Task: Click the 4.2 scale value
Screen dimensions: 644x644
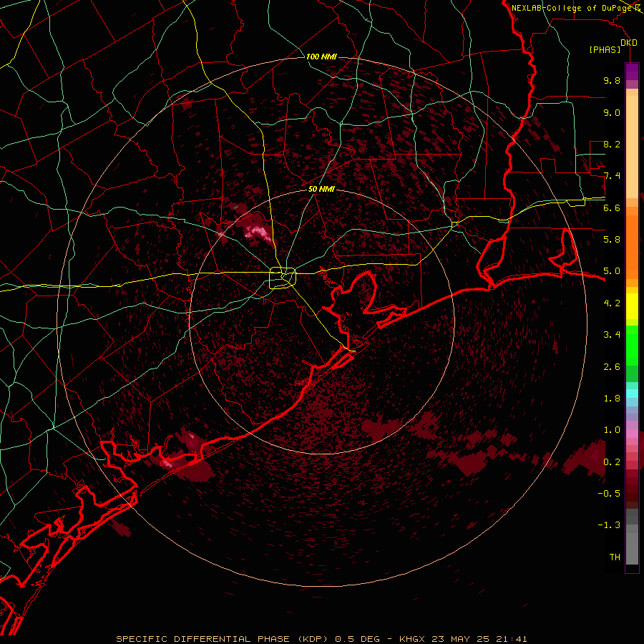Action: pos(612,303)
